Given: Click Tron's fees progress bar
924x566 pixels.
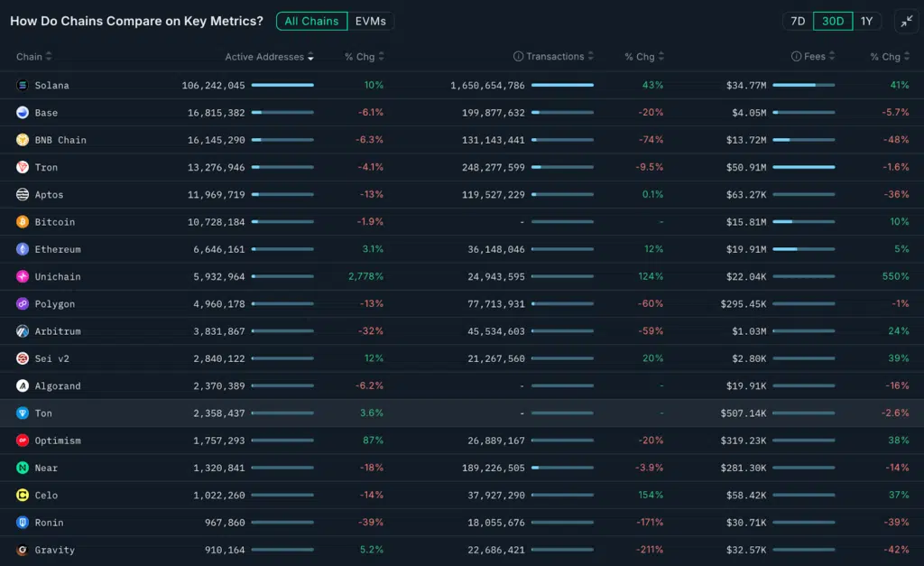Looking at the screenshot, I should click(x=804, y=167).
